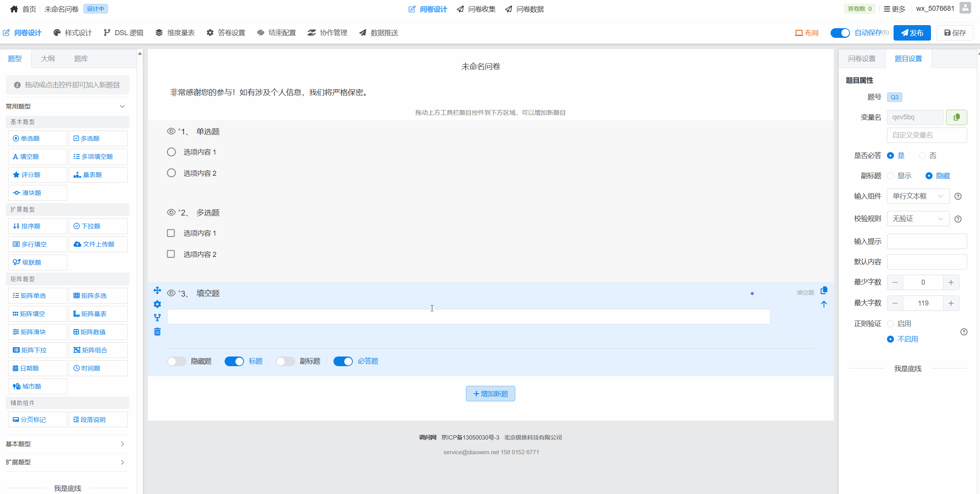Switch to the 问卷设置 tab

[862, 59]
